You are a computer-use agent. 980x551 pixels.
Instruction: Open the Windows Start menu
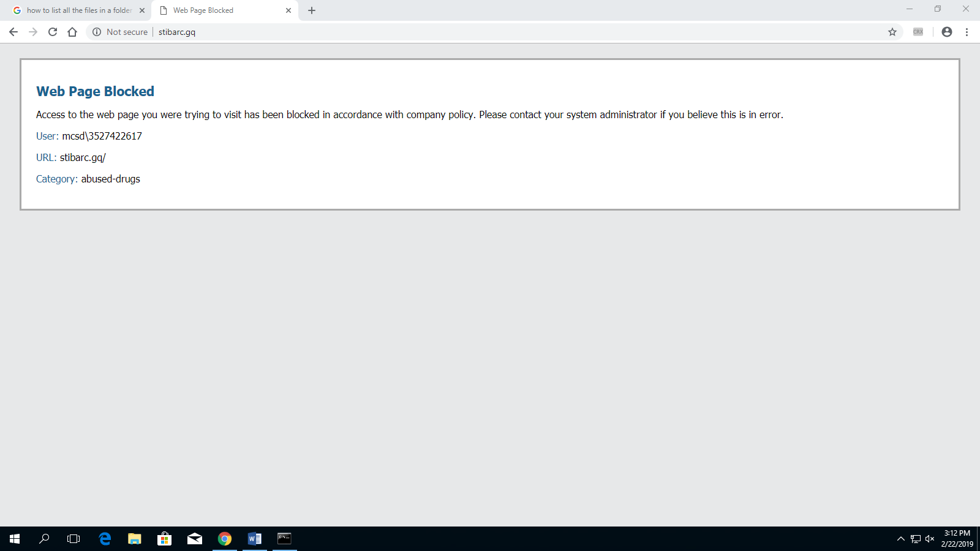click(15, 539)
